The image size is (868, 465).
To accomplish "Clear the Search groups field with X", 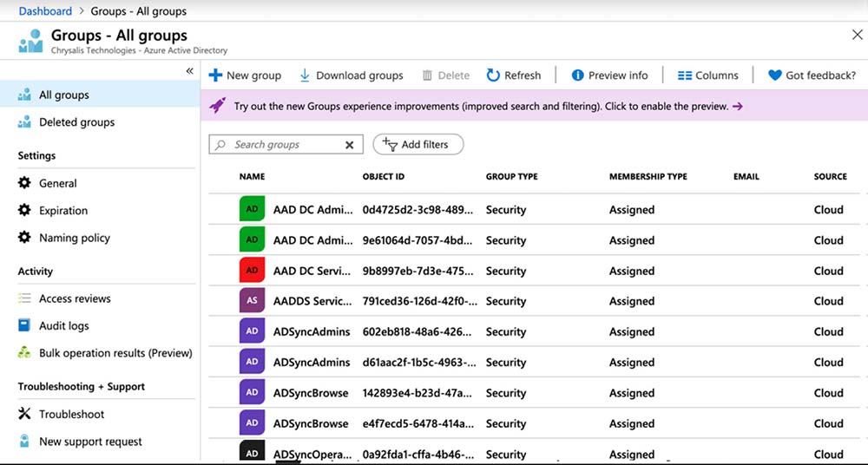I will click(x=349, y=145).
